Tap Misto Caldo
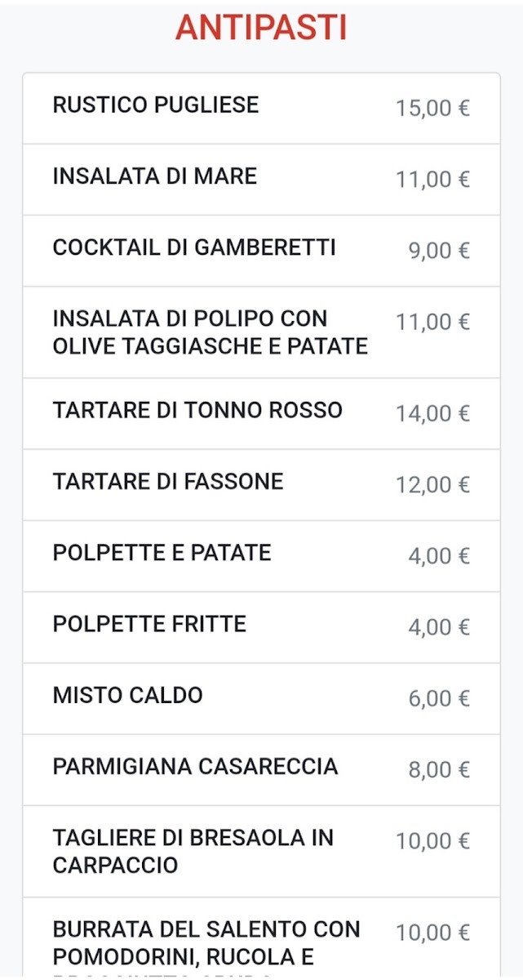523x980 pixels. [x=128, y=696]
